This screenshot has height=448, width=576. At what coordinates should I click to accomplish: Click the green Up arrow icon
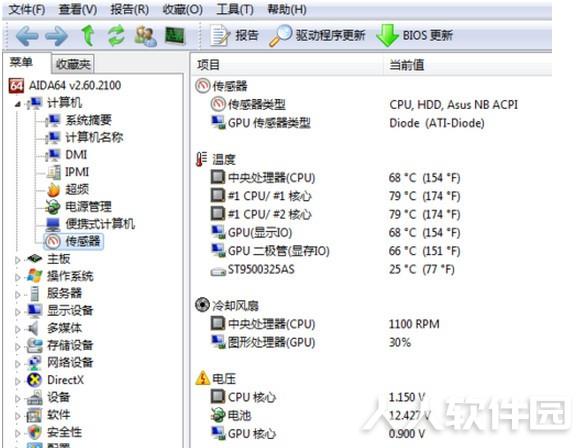pyautogui.click(x=87, y=36)
